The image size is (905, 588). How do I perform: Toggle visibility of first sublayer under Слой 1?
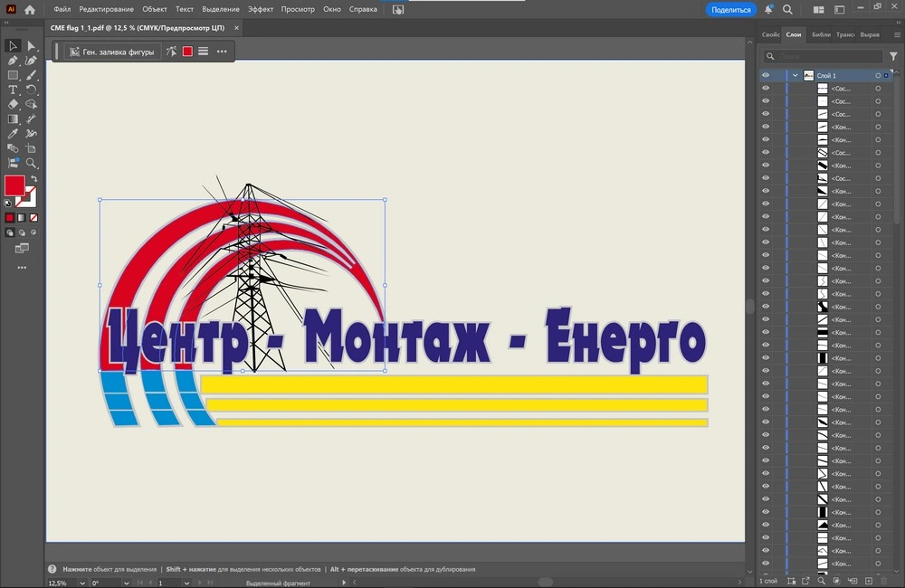point(766,89)
